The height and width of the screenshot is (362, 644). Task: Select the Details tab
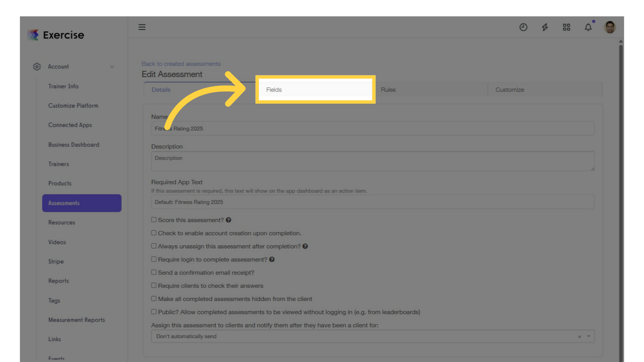pyautogui.click(x=200, y=90)
